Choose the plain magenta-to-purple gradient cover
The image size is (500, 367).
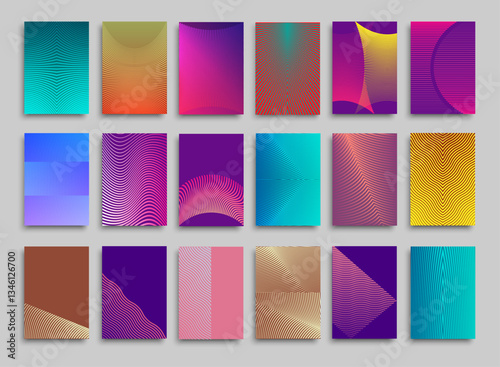click(x=211, y=68)
